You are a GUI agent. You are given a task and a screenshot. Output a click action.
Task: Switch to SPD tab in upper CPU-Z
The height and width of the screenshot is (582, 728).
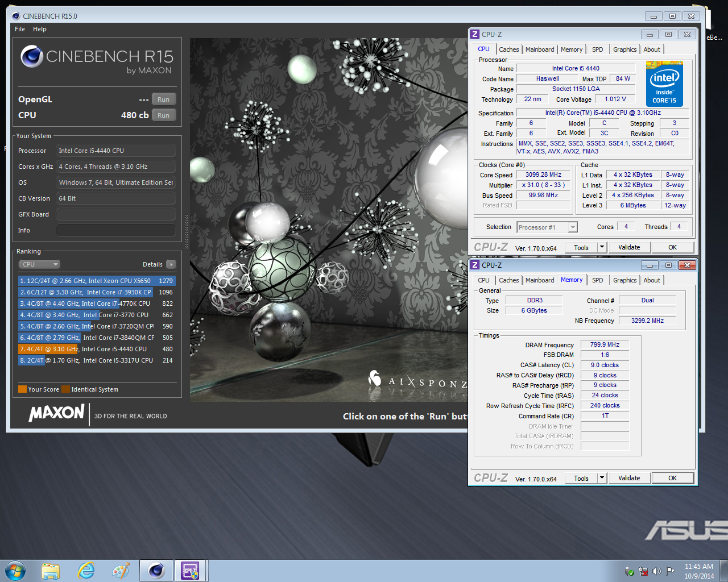coord(598,49)
